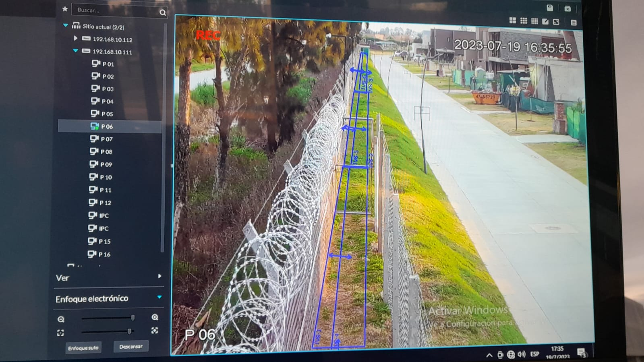Viewport: 644px width, 362px height.
Task: Click the fullscreen icon in the toolbar
Action: click(x=556, y=22)
